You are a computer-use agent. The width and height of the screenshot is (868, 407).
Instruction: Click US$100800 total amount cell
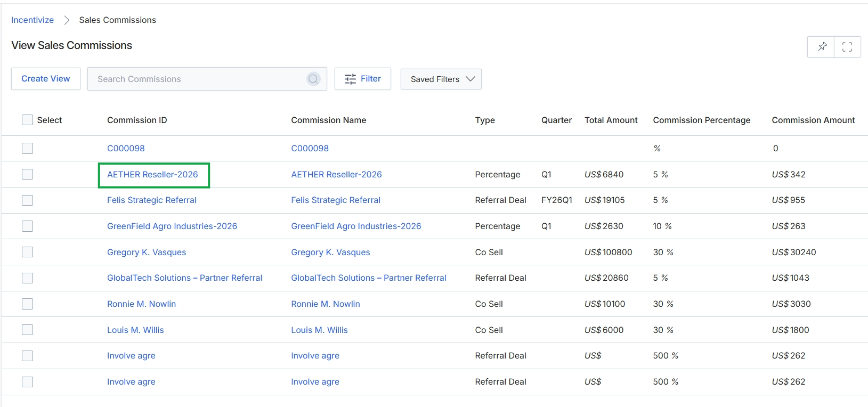pos(609,252)
